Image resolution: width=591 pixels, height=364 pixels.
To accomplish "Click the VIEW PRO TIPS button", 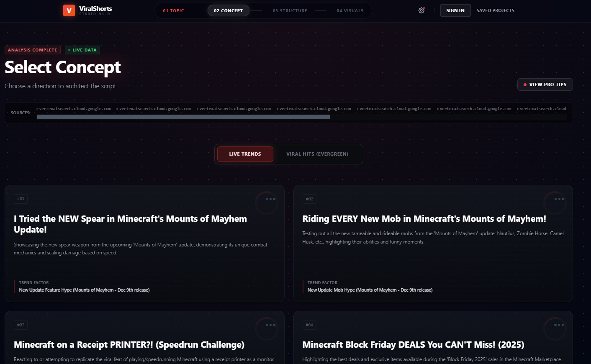I will tap(545, 85).
